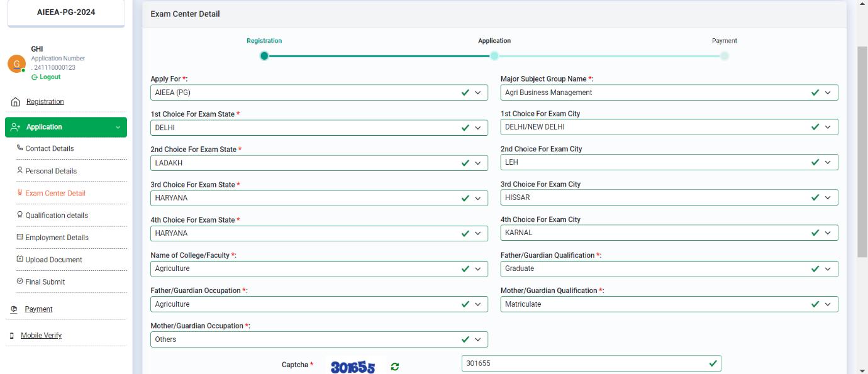Open Upload Document in sidebar
Screen dimensions: 868x374
click(54, 260)
